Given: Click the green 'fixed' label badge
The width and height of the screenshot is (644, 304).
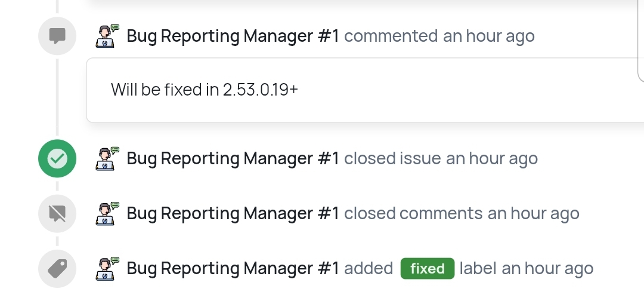Looking at the screenshot, I should (x=428, y=269).
